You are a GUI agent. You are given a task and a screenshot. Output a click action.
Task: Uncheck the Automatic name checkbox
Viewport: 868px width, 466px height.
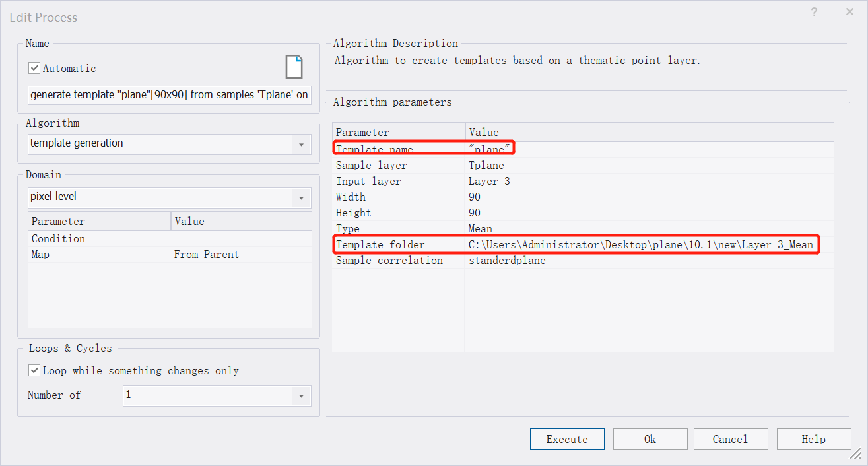coord(35,68)
